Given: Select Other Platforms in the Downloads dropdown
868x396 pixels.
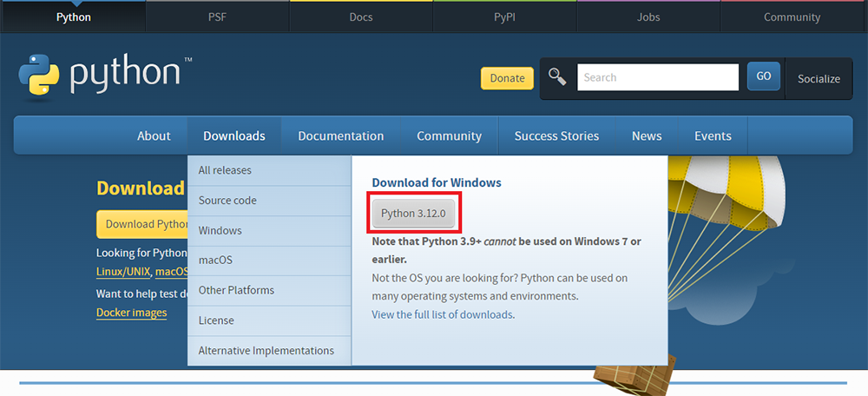Looking at the screenshot, I should [269, 290].
